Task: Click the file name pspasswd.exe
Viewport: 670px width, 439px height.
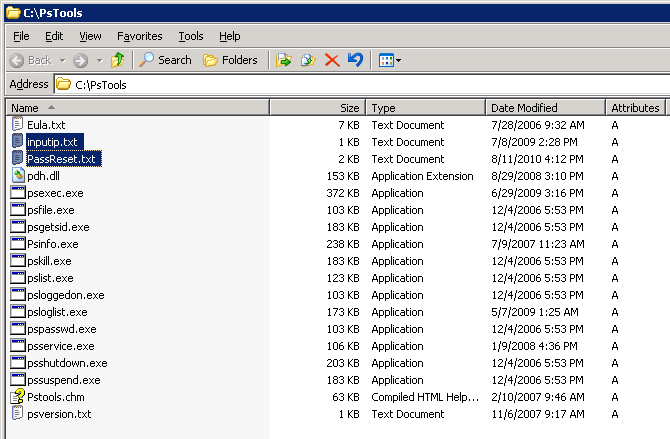Action: tap(62, 329)
